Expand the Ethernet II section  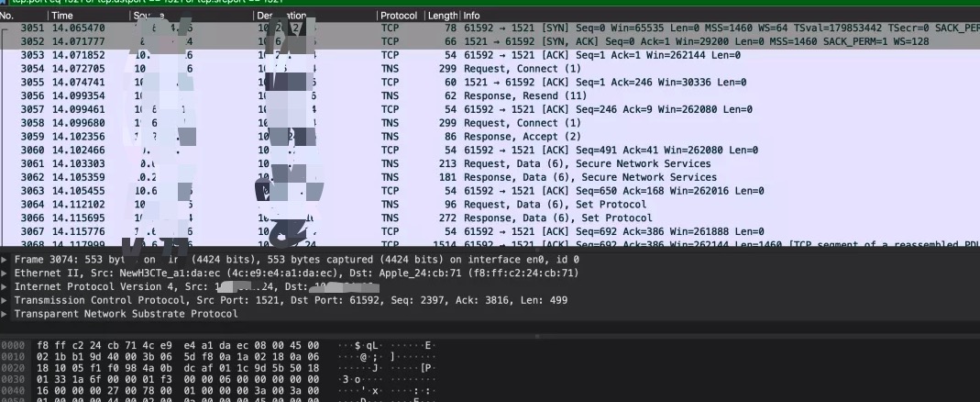6,274
